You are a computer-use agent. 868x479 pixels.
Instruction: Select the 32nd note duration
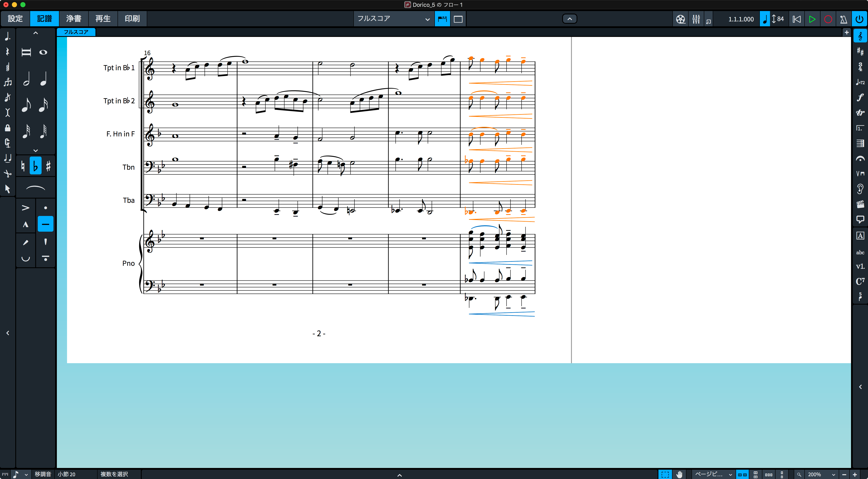coord(26,131)
